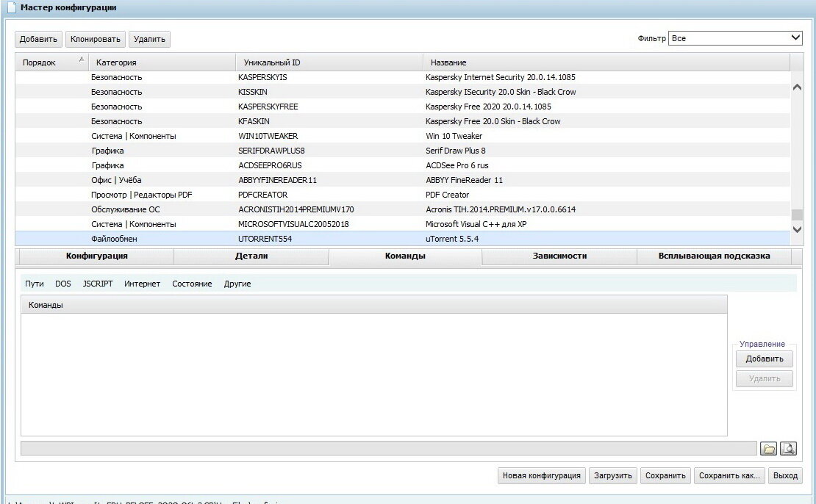Viewport: 816px width, 504px height.
Task: Open the Фильтр dropdown showing 'Все'
Action: [x=735, y=38]
